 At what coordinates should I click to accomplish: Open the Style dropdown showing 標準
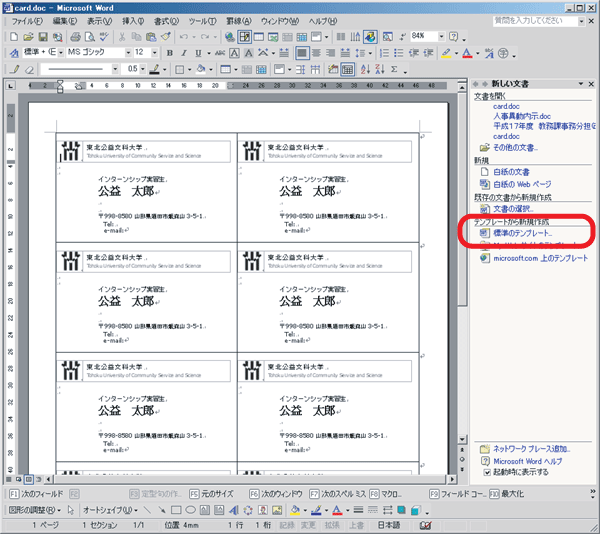pyautogui.click(x=61, y=53)
